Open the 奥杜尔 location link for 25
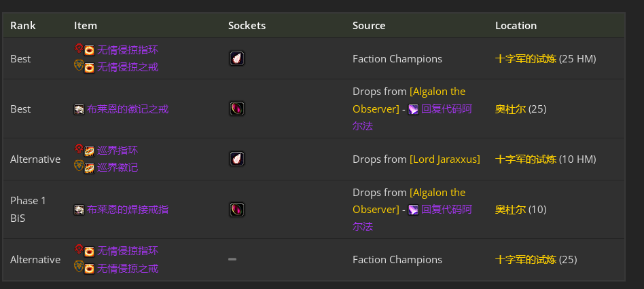This screenshot has width=644, height=289. [x=511, y=109]
